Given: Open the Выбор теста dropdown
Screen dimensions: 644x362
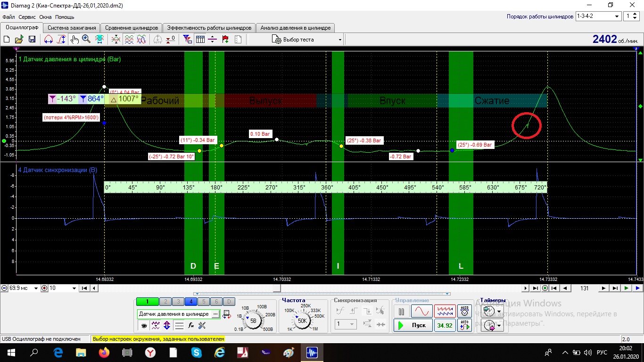Looking at the screenshot, I should (306, 40).
